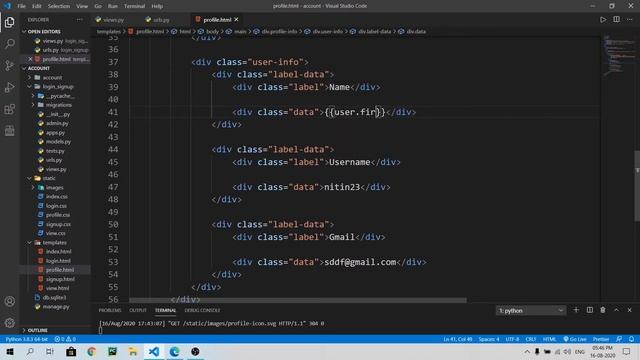The height and width of the screenshot is (360, 640).
Task: Click CRLF line ending in status bar
Action: coord(531,339)
